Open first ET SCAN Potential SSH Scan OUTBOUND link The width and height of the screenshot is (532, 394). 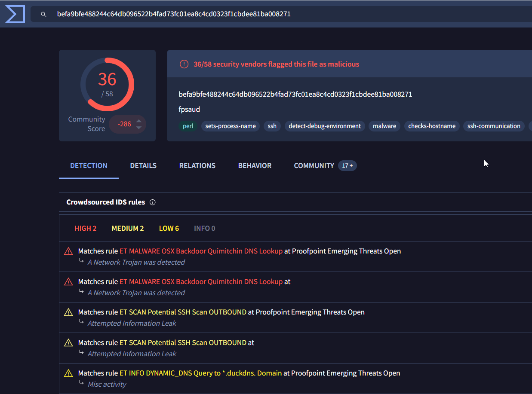pos(183,312)
